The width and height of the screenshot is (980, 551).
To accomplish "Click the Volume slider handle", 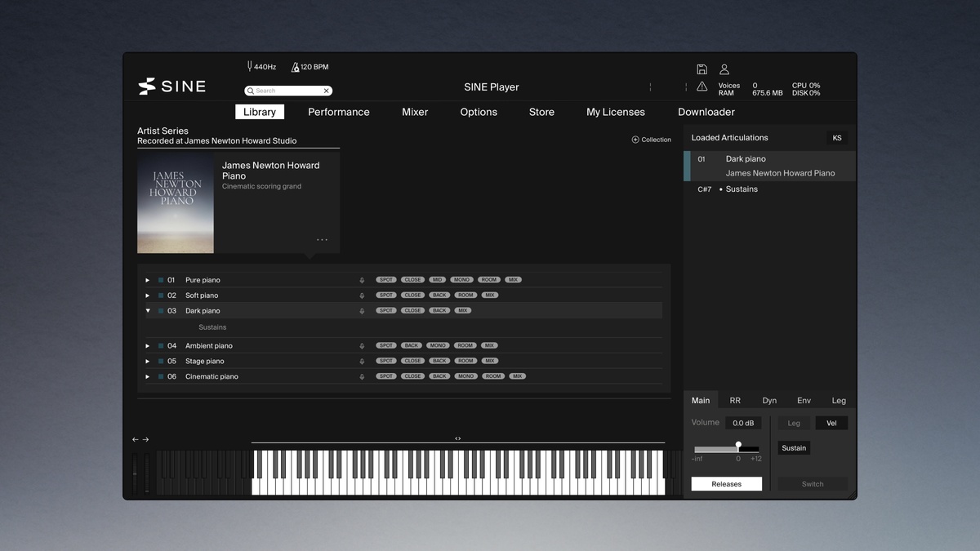I will pyautogui.click(x=738, y=446).
